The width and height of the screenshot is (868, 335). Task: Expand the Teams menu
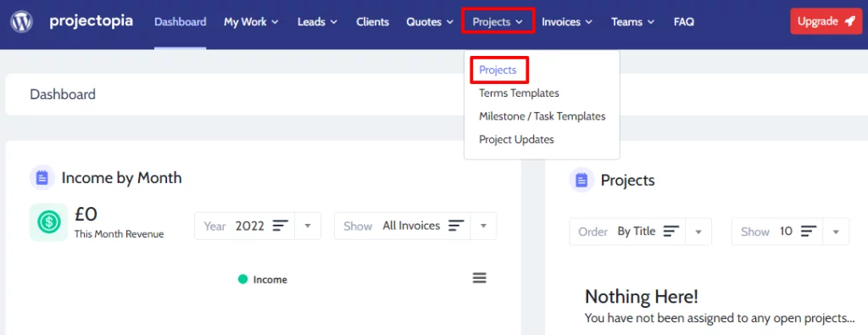632,22
